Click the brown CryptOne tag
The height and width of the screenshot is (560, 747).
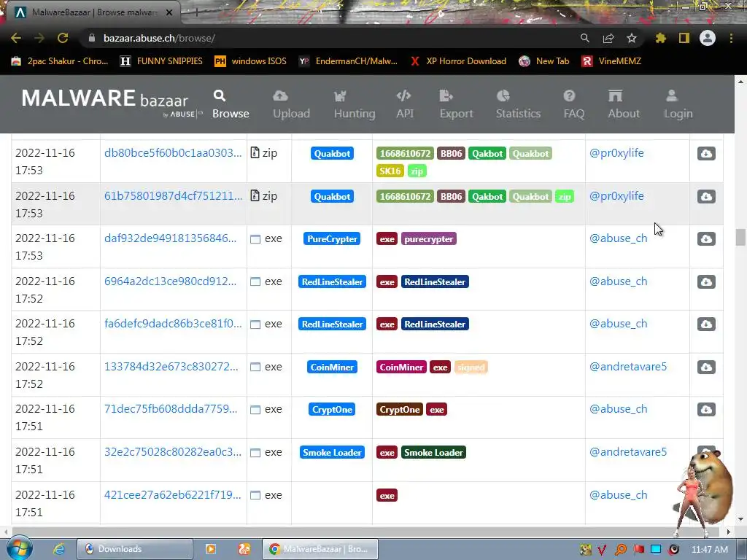[399, 410]
